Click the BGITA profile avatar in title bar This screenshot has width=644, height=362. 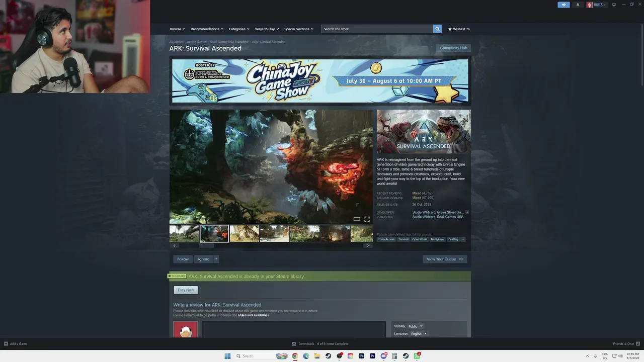(590, 5)
